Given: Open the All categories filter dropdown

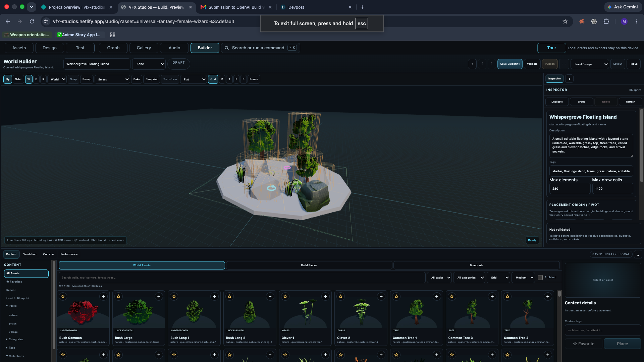Looking at the screenshot, I should point(469,278).
